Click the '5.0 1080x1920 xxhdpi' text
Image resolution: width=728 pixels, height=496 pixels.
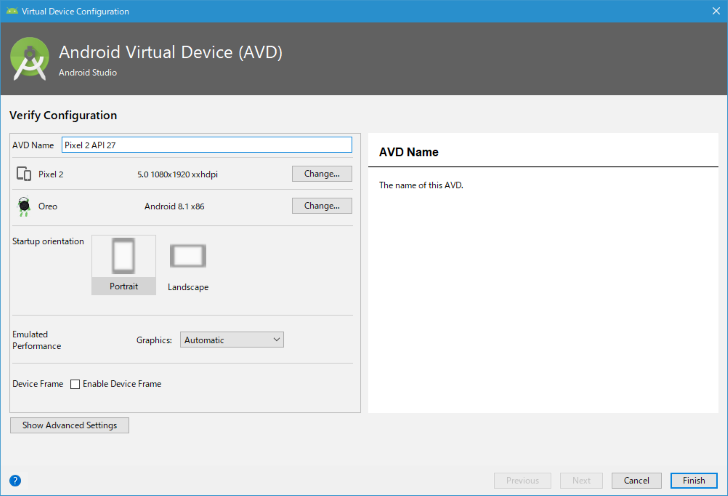click(177, 174)
